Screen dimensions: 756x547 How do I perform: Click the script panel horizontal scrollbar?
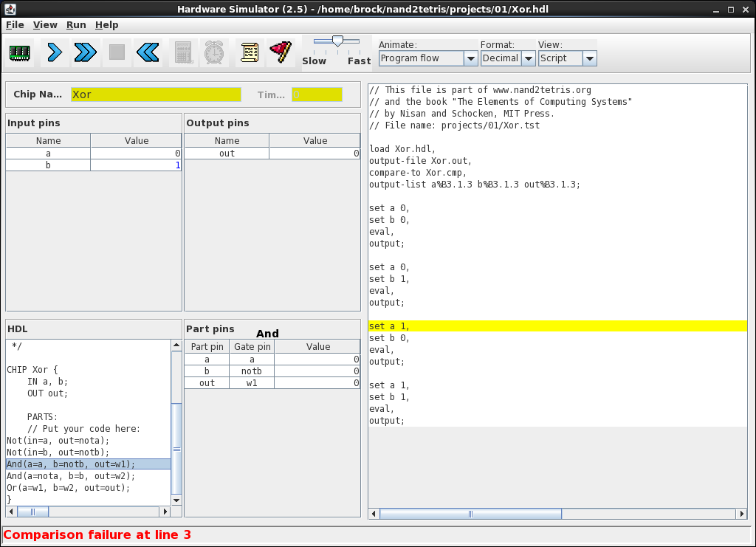[x=470, y=514]
